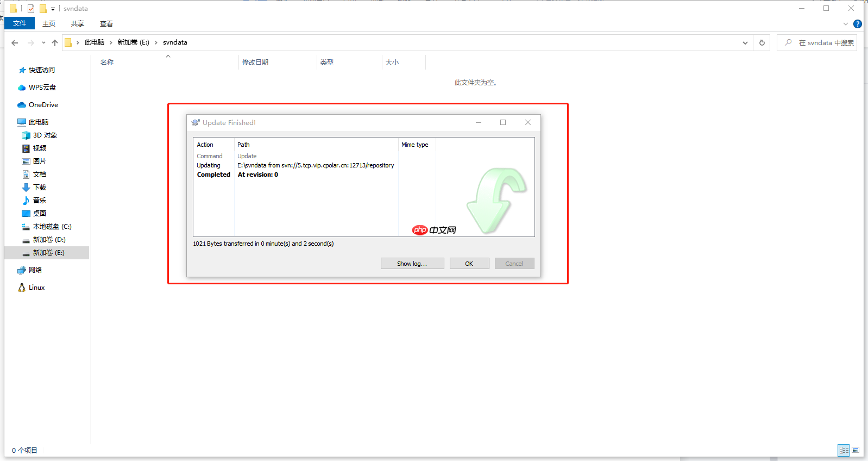Image resolution: width=868 pixels, height=461 pixels.
Task: Open recent locations dropdown arrow
Action: click(43, 43)
